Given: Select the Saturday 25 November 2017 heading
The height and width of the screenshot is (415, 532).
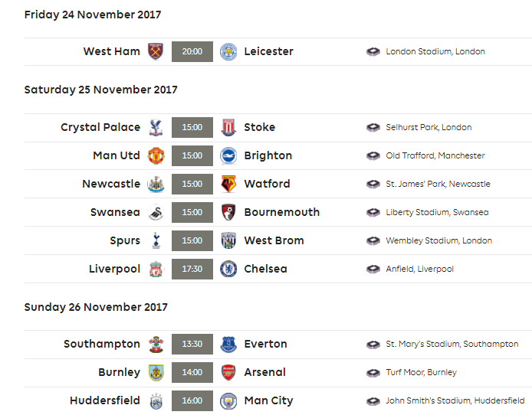Looking at the screenshot, I should pyautogui.click(x=100, y=90).
